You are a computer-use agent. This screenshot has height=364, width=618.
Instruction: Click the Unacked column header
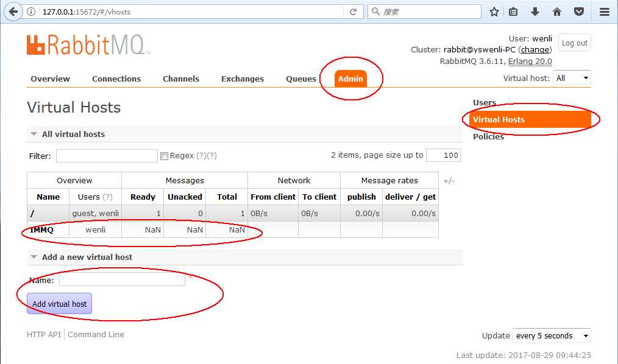point(185,197)
